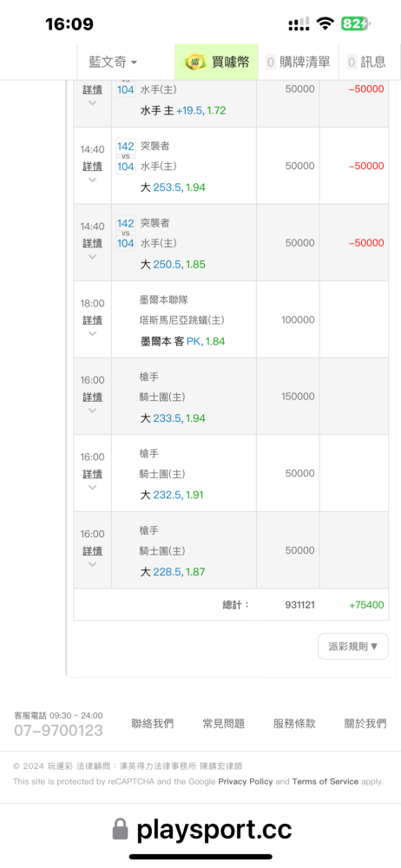Expand 詳情 for 14:40 大 253.5 bet
Image resolution: width=401 pixels, height=868 pixels.
[x=93, y=166]
